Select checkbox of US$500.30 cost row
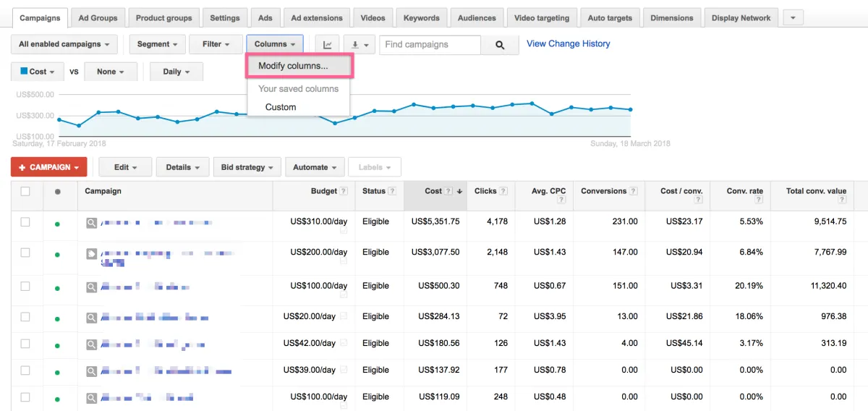868x411 pixels. tap(25, 286)
